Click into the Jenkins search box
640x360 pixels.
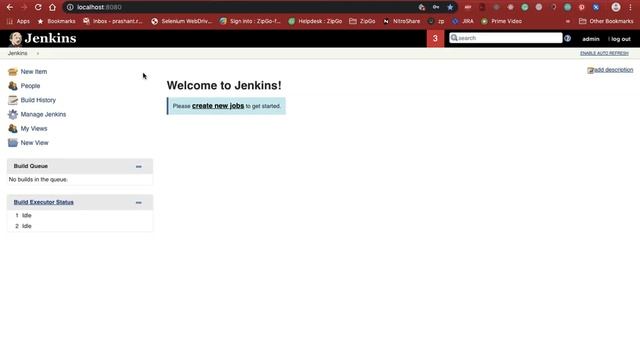pos(506,38)
